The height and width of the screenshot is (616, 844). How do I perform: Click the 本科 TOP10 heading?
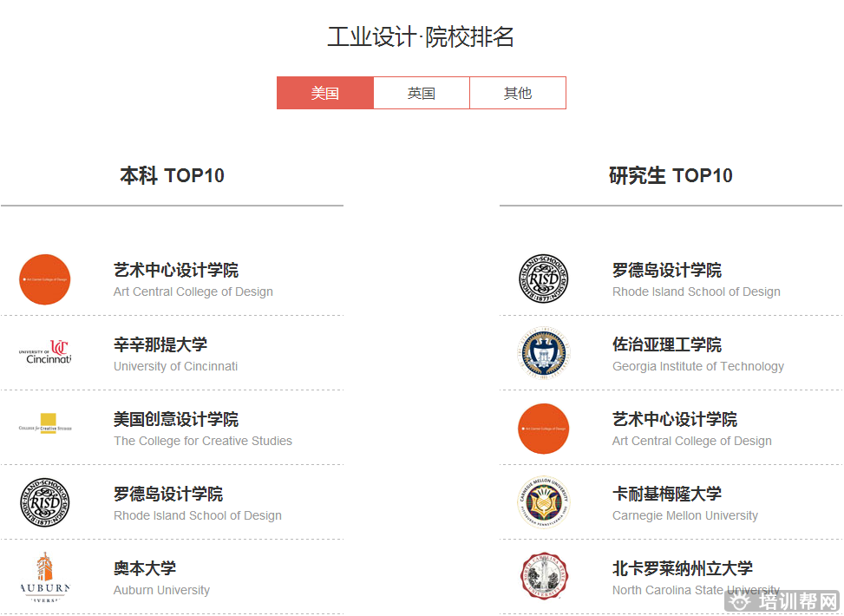pyautogui.click(x=172, y=175)
